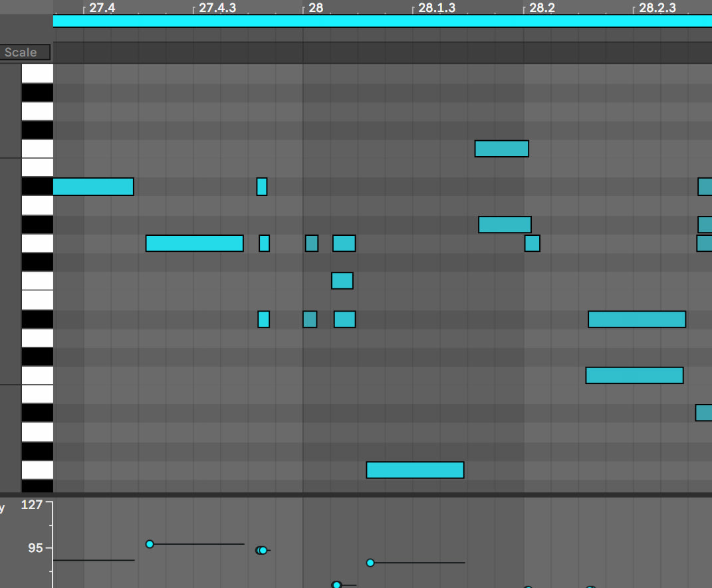Select the isolated short note near 28.0.2
Image resolution: width=712 pixels, height=588 pixels.
point(342,280)
